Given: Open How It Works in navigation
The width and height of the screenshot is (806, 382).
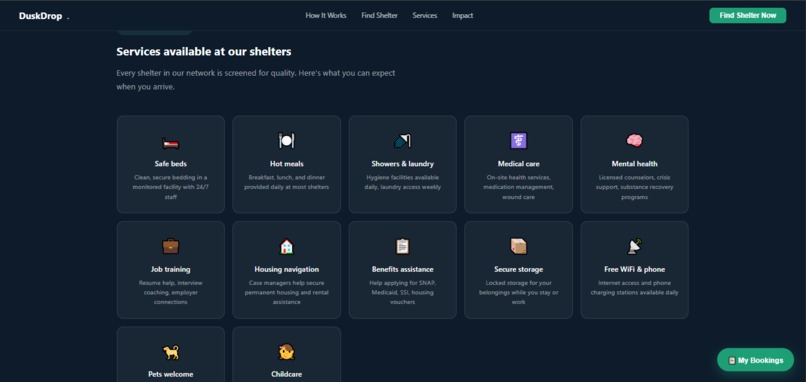Looking at the screenshot, I should click(x=326, y=15).
